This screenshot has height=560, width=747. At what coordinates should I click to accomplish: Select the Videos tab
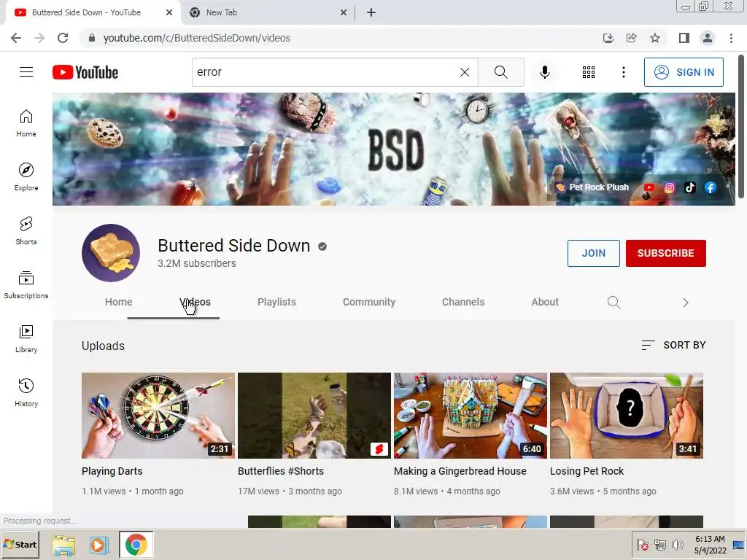tap(195, 302)
